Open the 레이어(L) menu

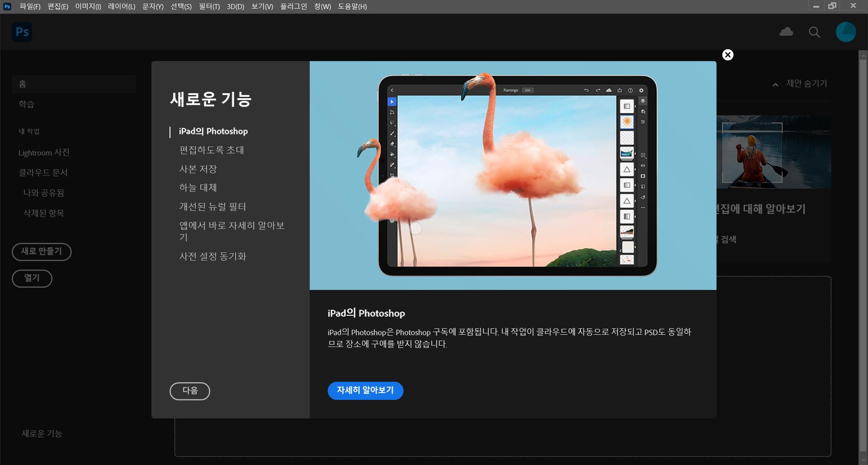(x=122, y=6)
